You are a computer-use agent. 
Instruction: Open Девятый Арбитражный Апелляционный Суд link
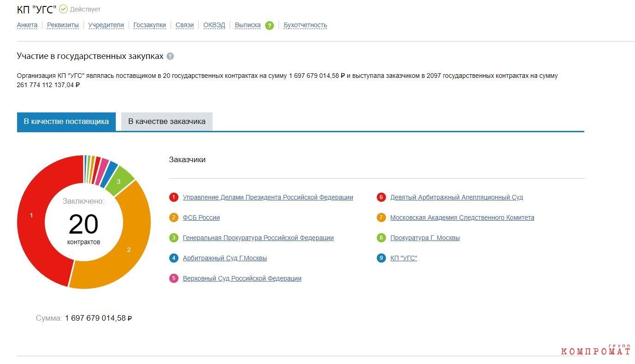tap(457, 197)
